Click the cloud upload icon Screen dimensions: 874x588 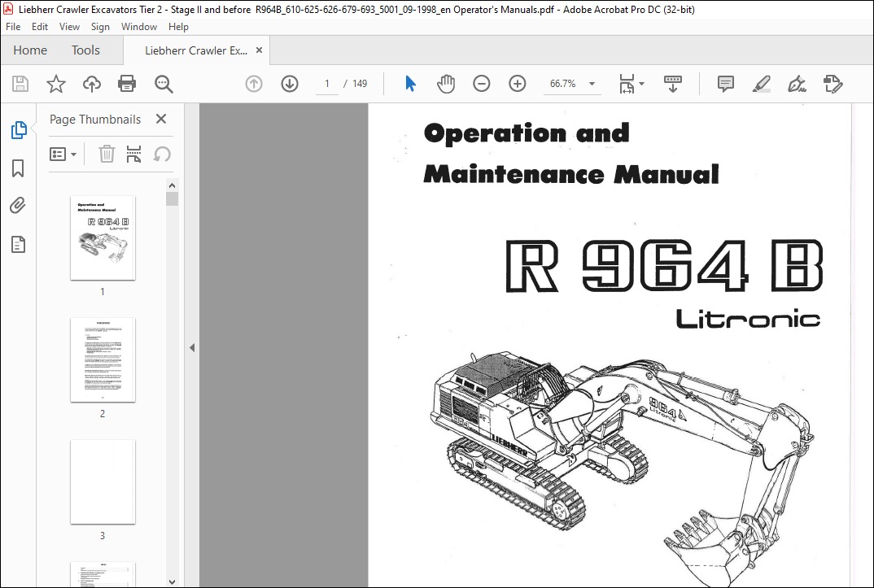[91, 84]
